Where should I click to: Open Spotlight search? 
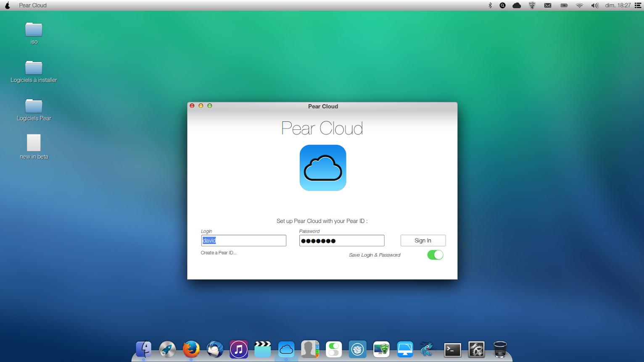coord(502,5)
